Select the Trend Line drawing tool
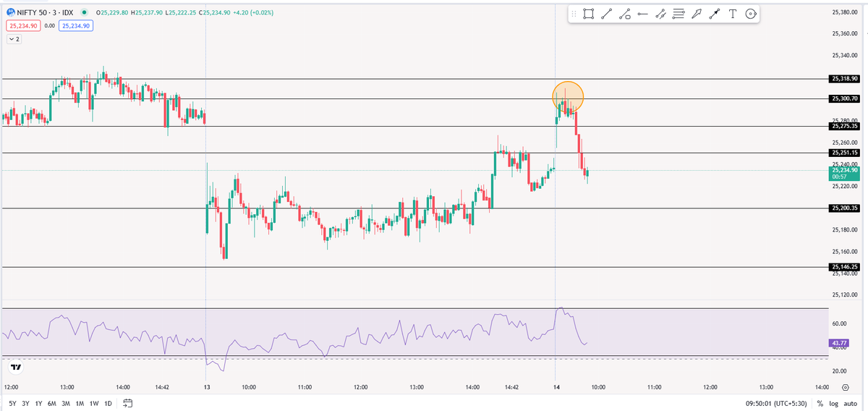 click(607, 13)
